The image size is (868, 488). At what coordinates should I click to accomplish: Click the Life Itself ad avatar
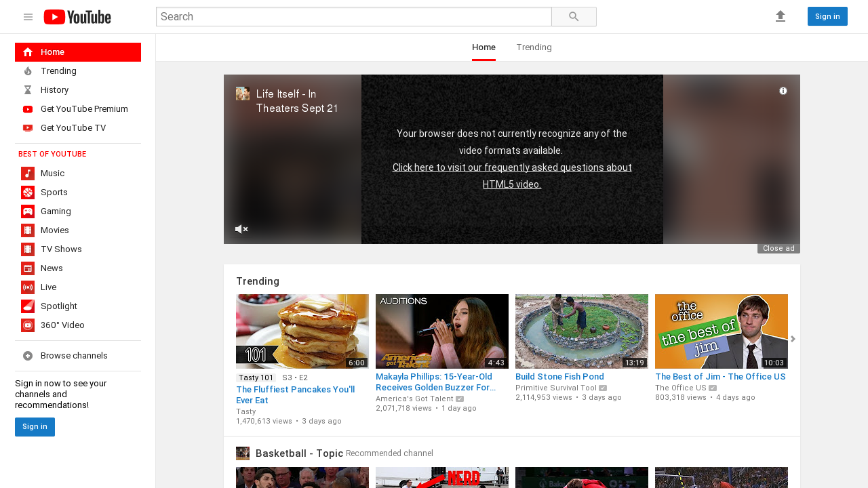point(243,94)
